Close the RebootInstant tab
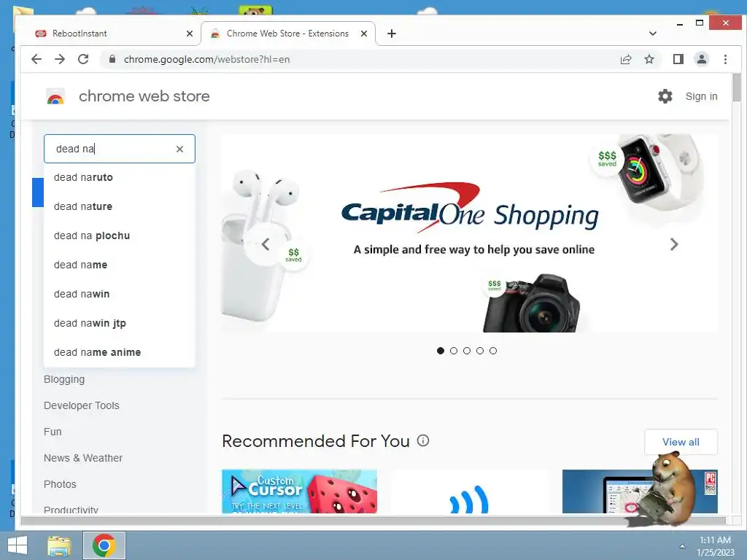 190,34
